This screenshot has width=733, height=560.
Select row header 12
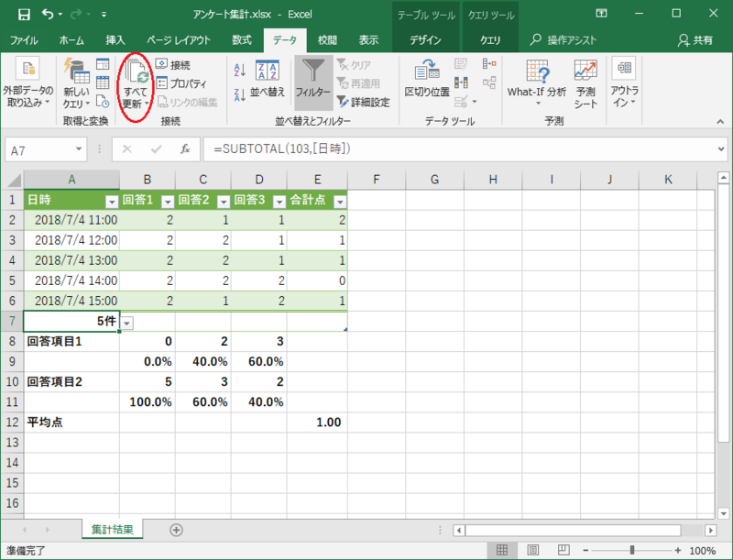(x=12, y=423)
